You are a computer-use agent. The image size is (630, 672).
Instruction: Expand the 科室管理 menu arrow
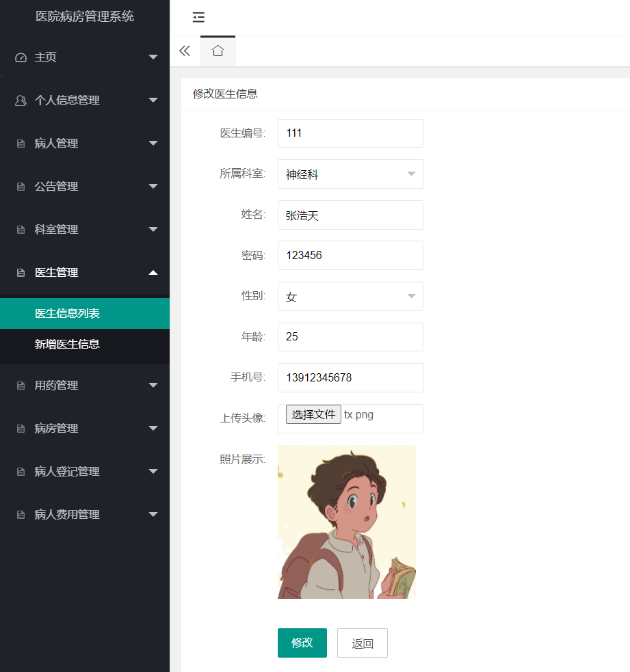coord(153,229)
